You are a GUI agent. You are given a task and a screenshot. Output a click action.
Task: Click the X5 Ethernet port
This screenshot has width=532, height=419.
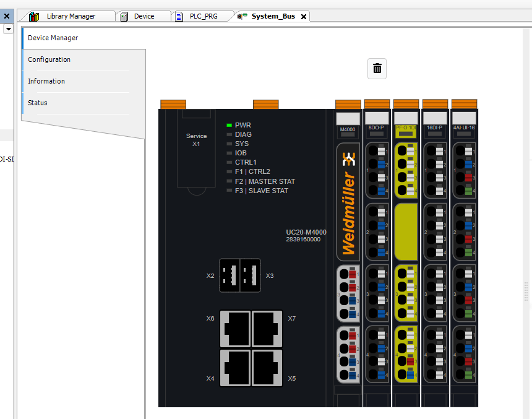pyautogui.click(x=267, y=368)
